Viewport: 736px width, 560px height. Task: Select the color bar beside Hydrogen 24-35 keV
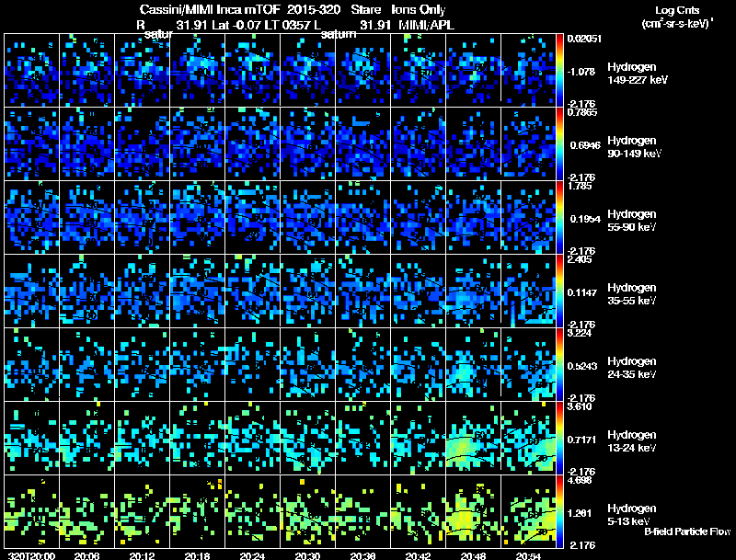[559, 365]
